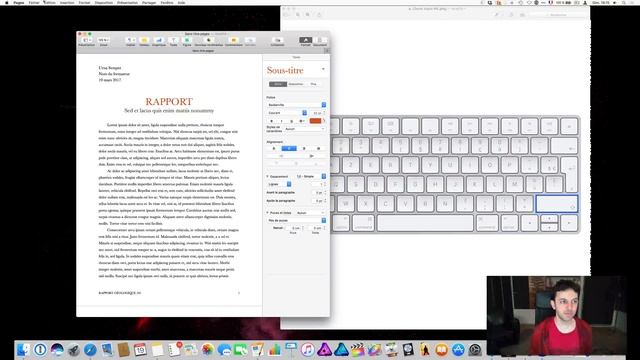Click the orange text color swatch
Image resolution: width=640 pixels, height=360 pixels.
(315, 121)
